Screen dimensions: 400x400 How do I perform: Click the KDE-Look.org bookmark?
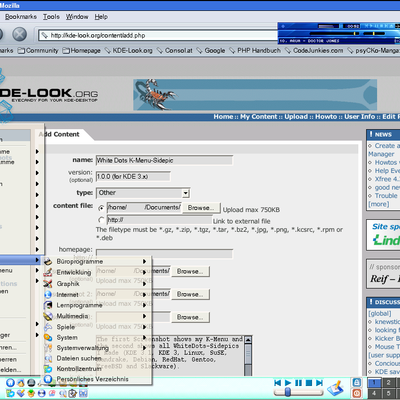pos(129,51)
